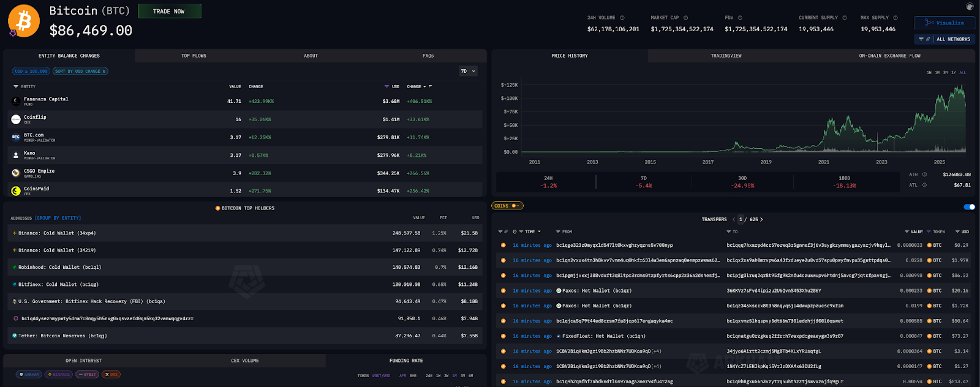Image resolution: width=980 pixels, height=387 pixels.
Task: Click the clock filter icon next to TIME
Action: point(514,232)
